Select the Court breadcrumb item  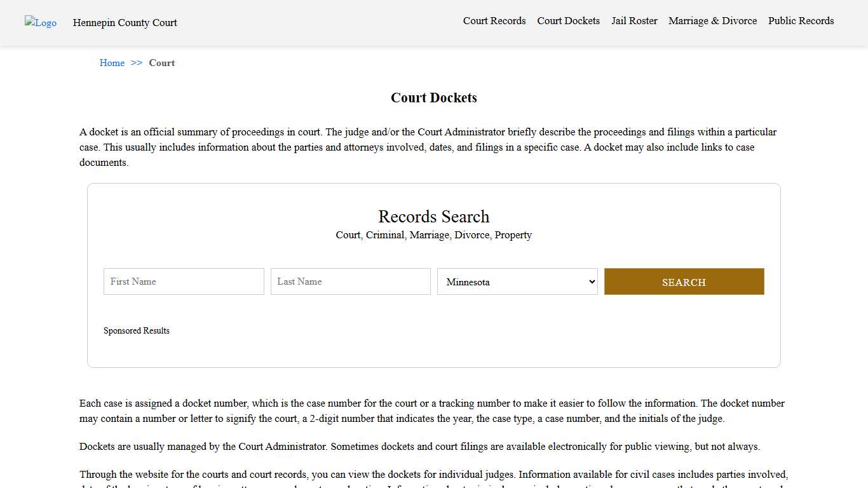click(x=161, y=63)
